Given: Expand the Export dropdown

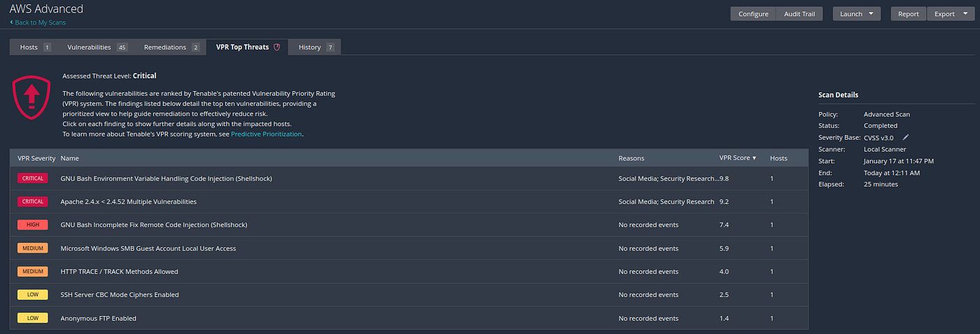Looking at the screenshot, I should click(950, 14).
